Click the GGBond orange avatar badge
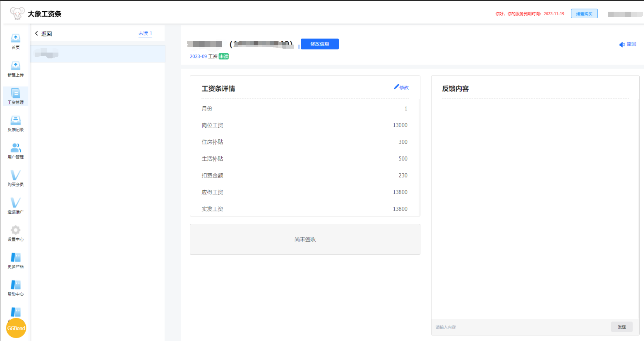This screenshot has width=644, height=341. tap(16, 328)
